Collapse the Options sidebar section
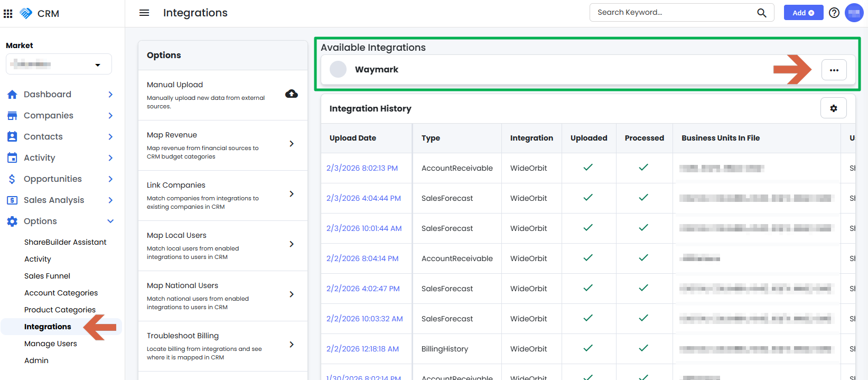This screenshot has width=868, height=380. (x=110, y=221)
